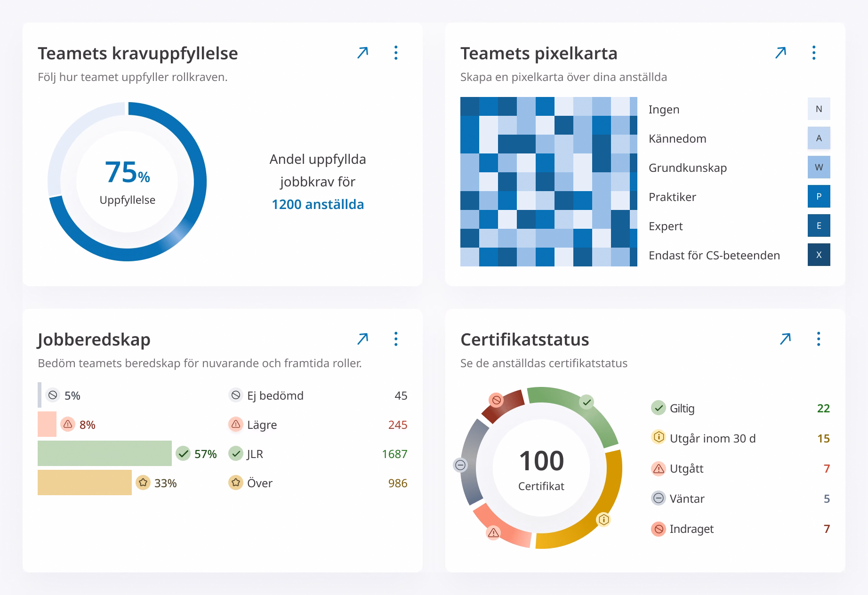Image resolution: width=868 pixels, height=595 pixels.
Task: Click the valid checkmark icon on donut
Action: tap(587, 402)
